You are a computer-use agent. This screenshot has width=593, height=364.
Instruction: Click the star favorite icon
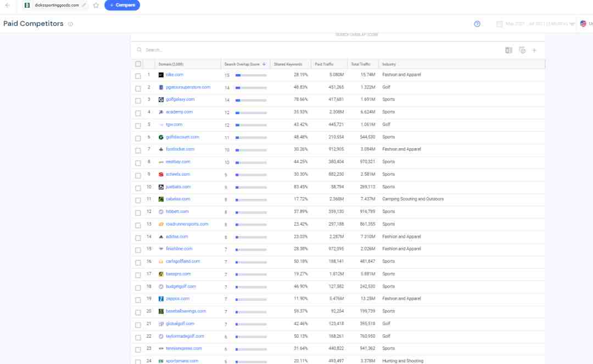tap(96, 5)
